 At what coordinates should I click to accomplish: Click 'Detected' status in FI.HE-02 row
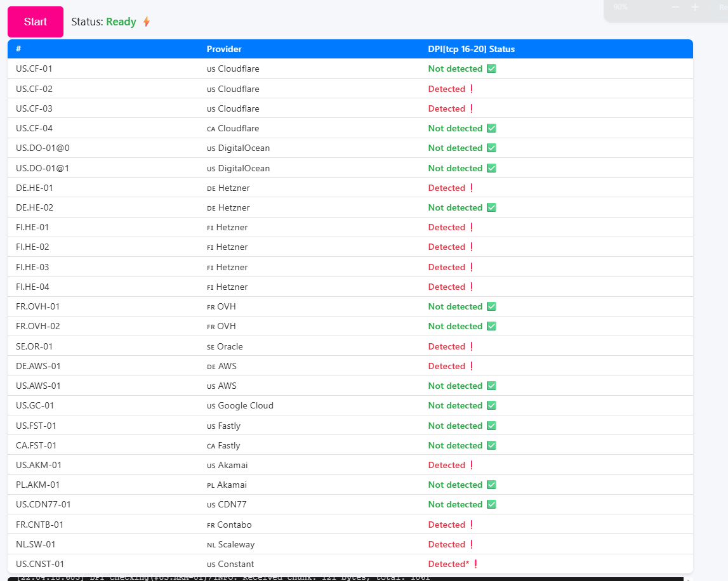447,247
